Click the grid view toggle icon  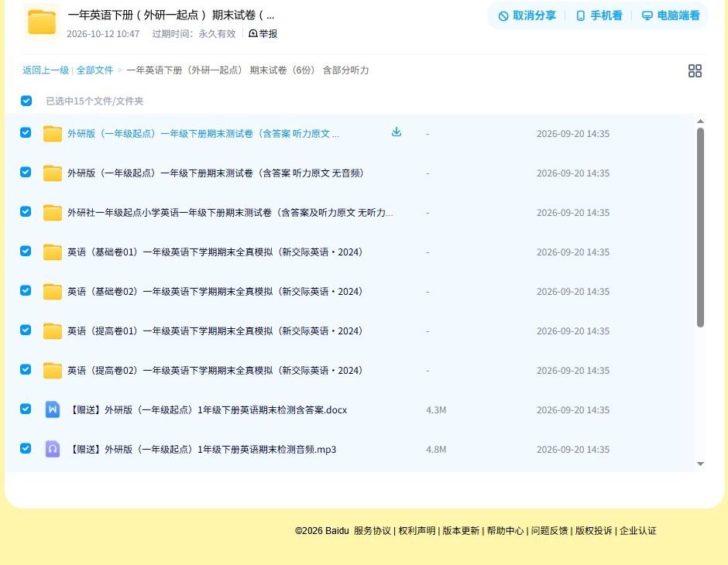(695, 70)
